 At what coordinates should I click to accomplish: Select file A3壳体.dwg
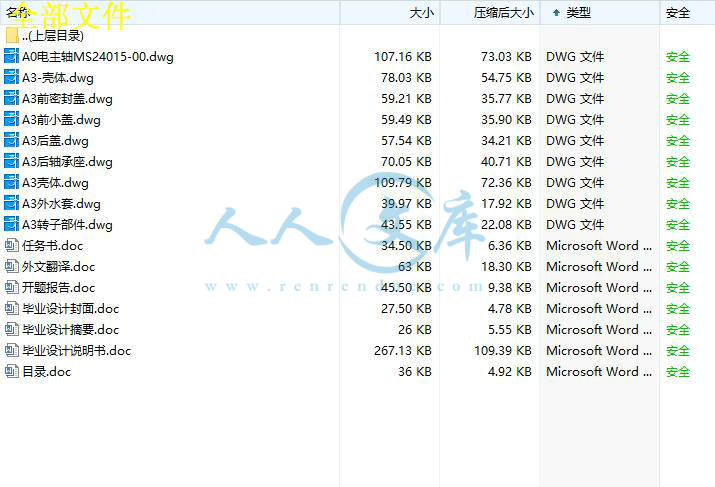pos(55,182)
